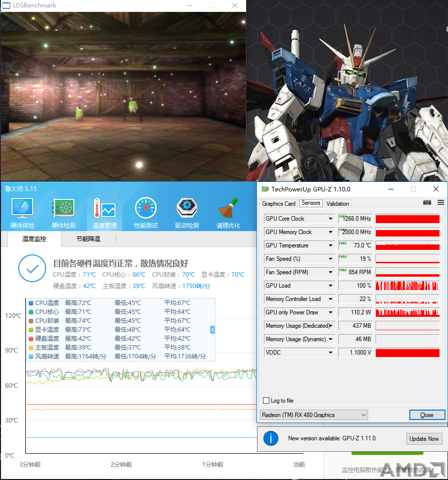Open GPU Load sensor dropdown
Image resolution: width=448 pixels, height=480 pixels.
330,286
